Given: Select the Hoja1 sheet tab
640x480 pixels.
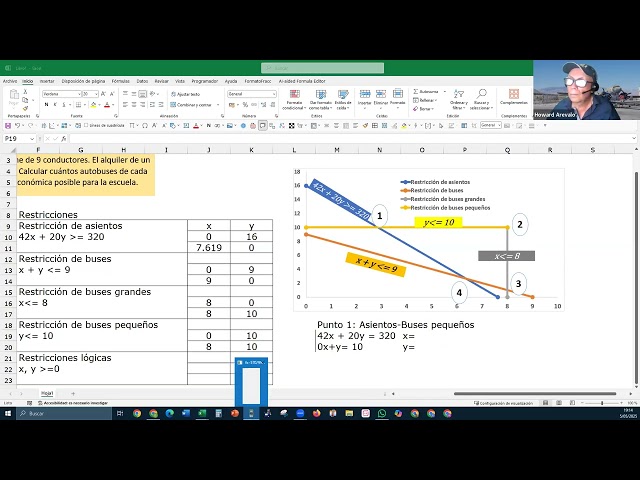Looking at the screenshot, I should [47, 393].
